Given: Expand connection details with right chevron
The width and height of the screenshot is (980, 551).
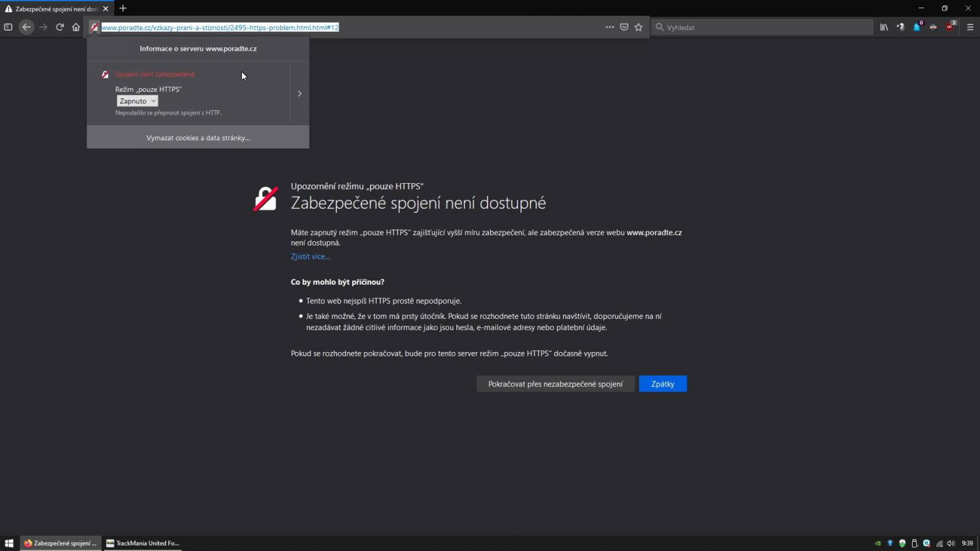Looking at the screenshot, I should coord(300,94).
